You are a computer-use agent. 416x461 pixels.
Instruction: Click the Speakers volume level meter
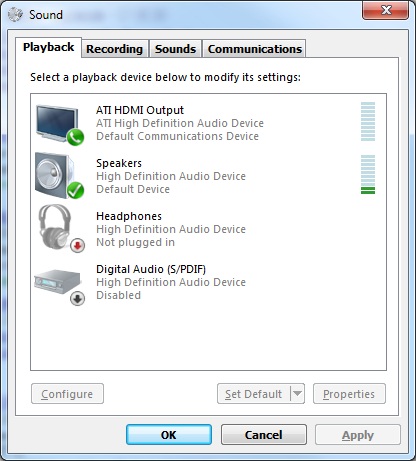click(x=368, y=174)
